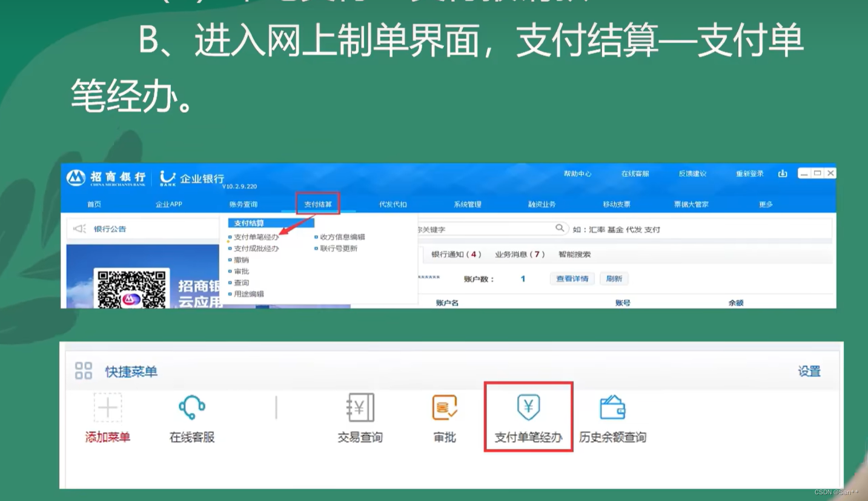
Task: Select 审批 in dropdown menu
Action: click(x=241, y=271)
